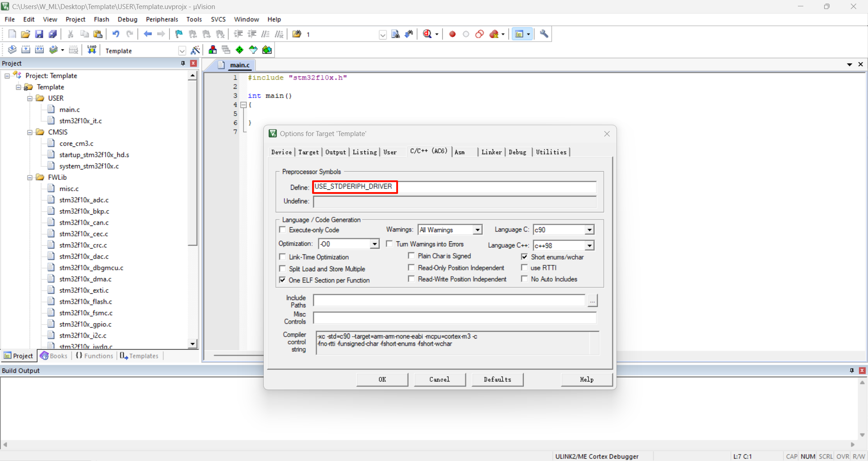Open the Peripherals menu
Screen dimensions: 868x461
(x=162, y=19)
